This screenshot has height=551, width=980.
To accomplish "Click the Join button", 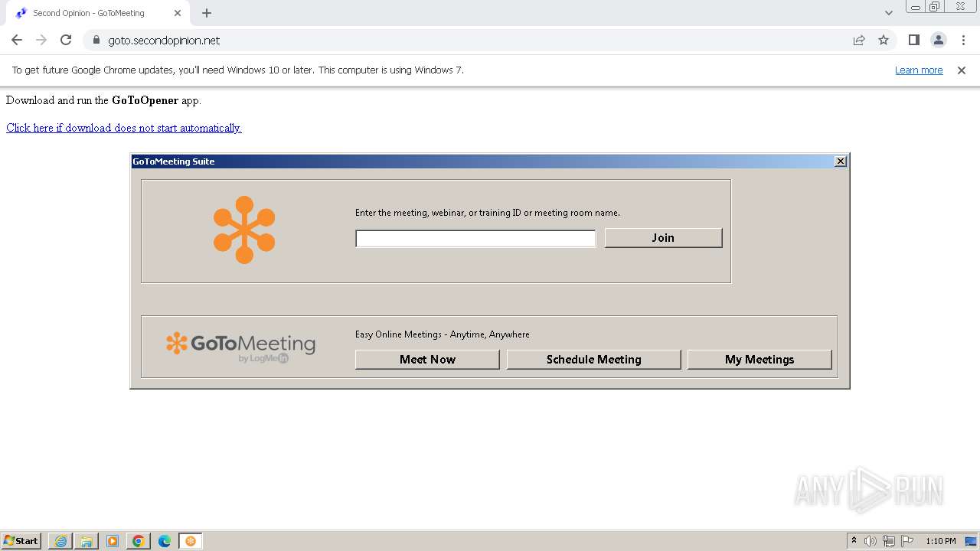I will [x=663, y=238].
